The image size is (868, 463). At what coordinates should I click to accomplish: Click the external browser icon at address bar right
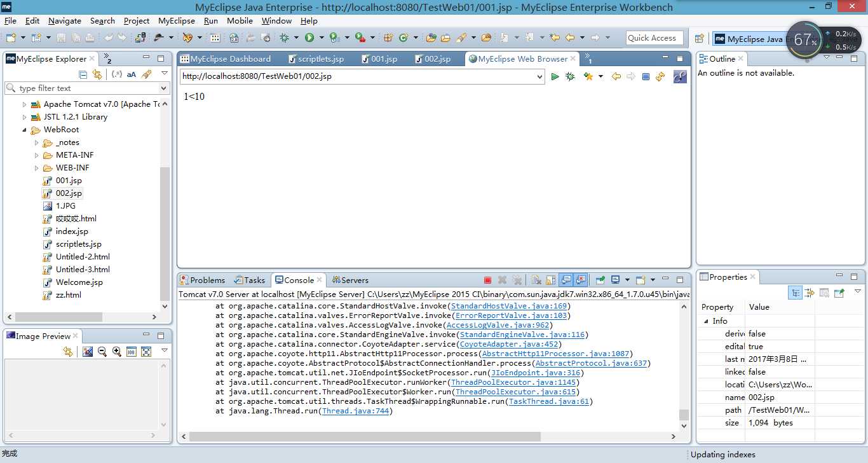tap(680, 76)
